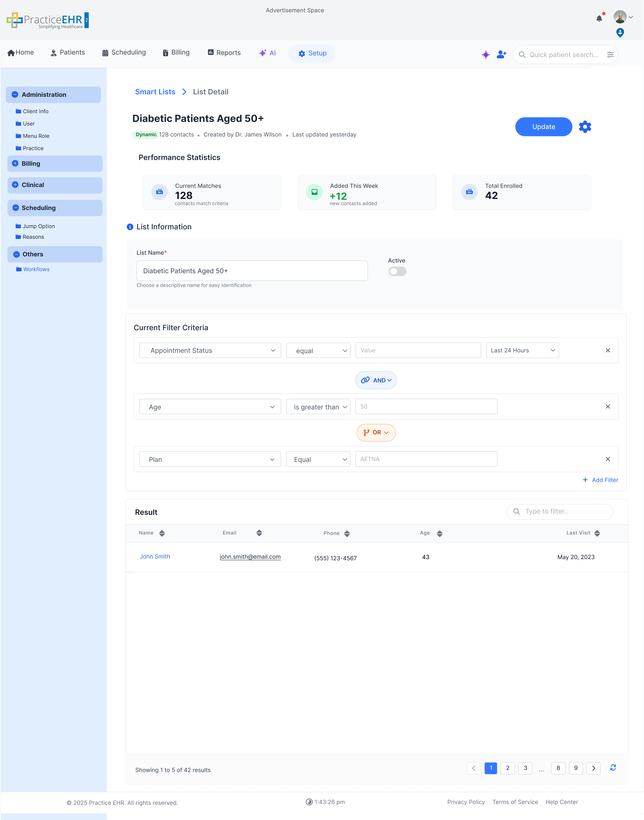Screen dimensions: 644x820
Task: Open the AND connector dropdown
Action: (376, 380)
